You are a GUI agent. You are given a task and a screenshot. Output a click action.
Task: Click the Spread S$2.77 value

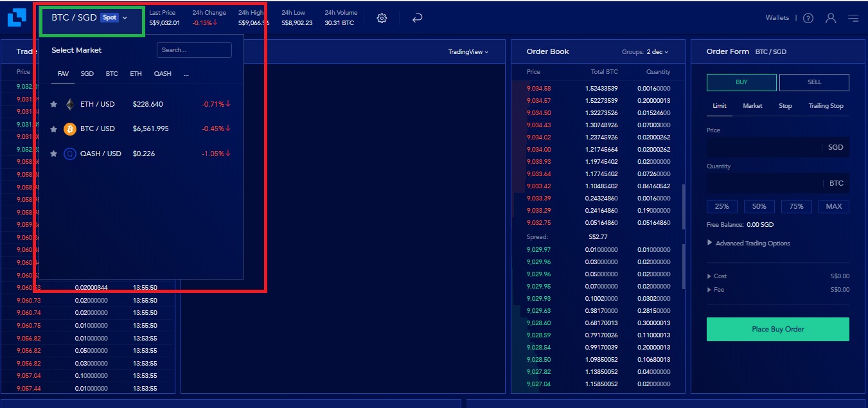(598, 237)
